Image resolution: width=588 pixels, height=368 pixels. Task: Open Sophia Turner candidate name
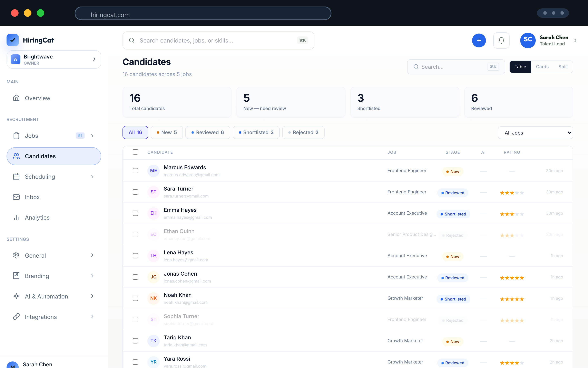[182, 316]
